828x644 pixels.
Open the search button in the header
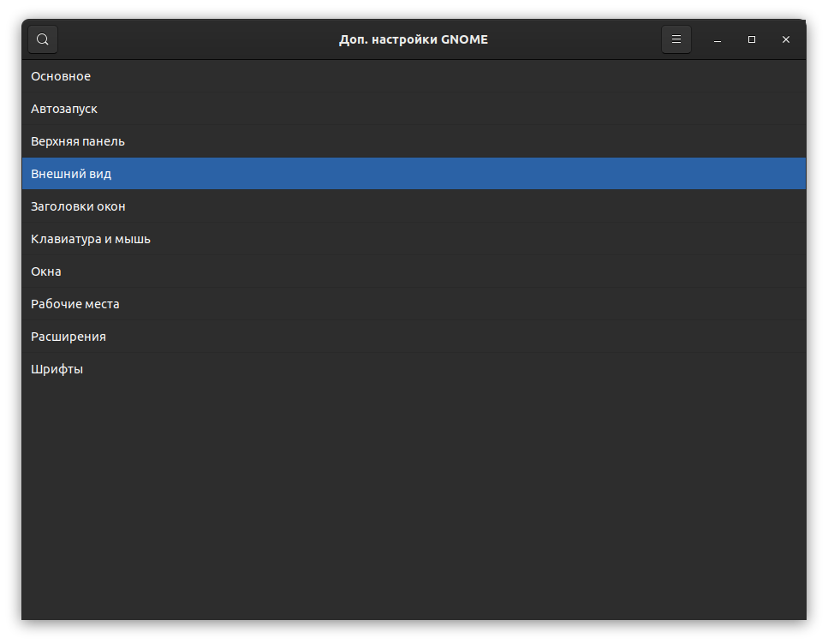pos(43,39)
